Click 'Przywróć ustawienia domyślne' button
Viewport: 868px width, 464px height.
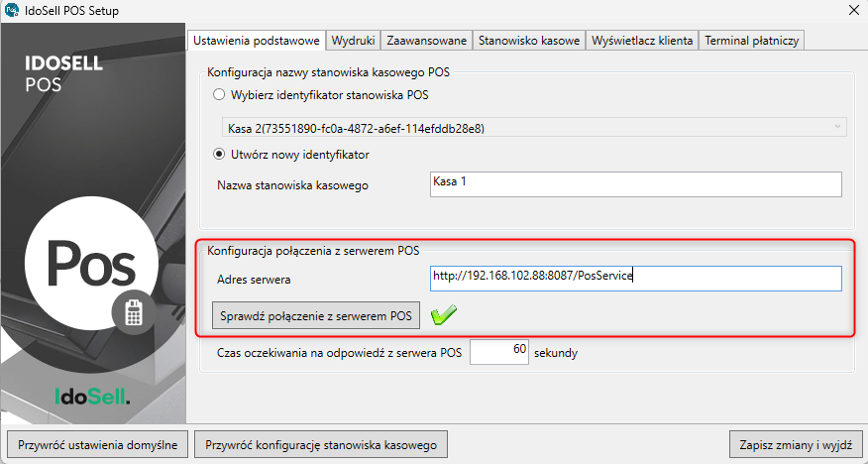click(x=97, y=444)
